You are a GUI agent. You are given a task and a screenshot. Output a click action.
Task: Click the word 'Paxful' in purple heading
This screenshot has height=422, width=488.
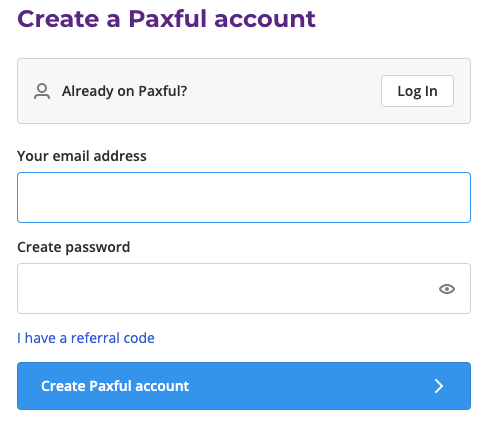(168, 19)
